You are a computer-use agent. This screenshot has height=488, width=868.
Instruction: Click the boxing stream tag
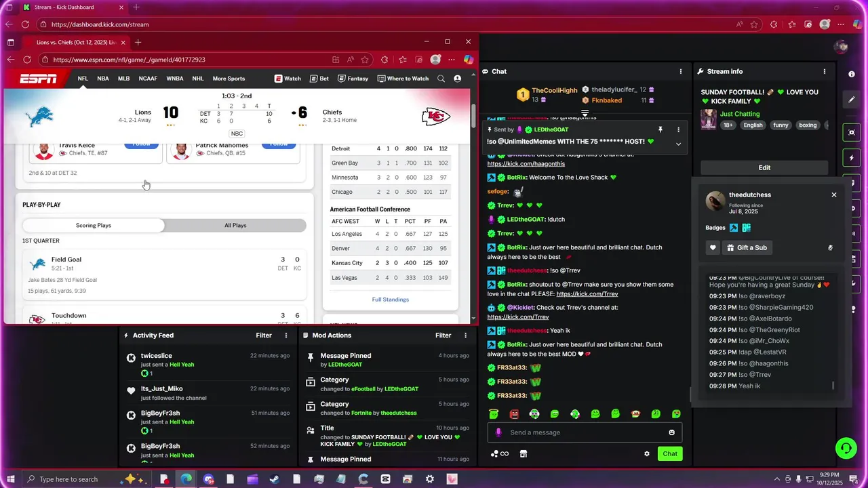[x=808, y=125]
